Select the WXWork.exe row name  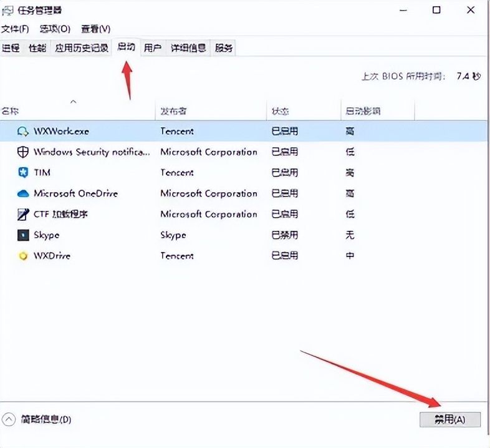[x=61, y=131]
